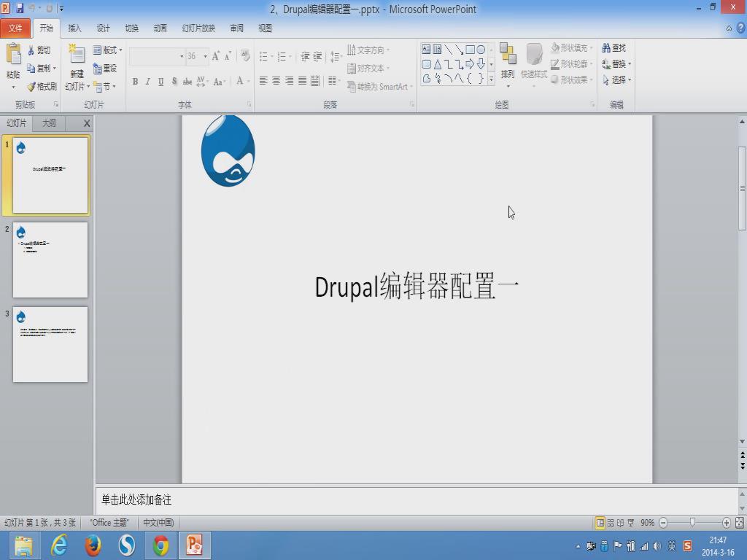
Task: Zoom in with the plus button
Action: (726, 522)
